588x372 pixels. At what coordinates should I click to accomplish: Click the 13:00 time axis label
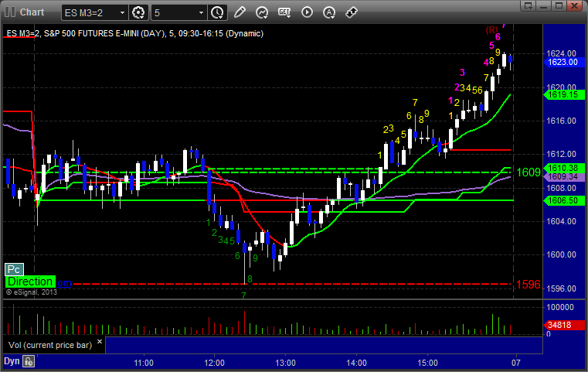pyautogui.click(x=285, y=363)
